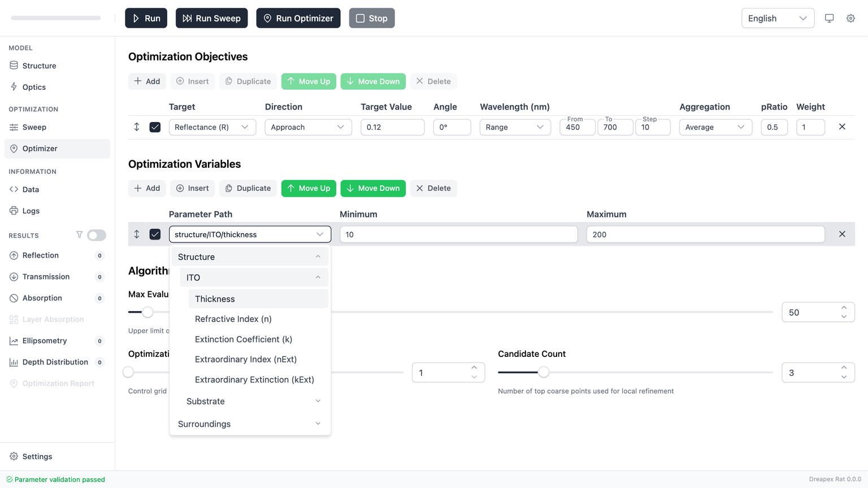Screen dimensions: 868x488
Task: Remove the reflectance objective row with X
Action: pos(842,127)
